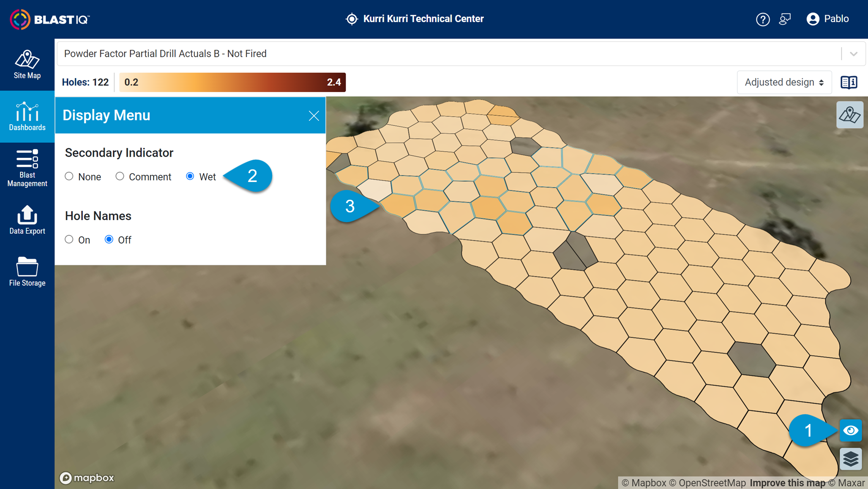Click the Holes: 122 count label
The height and width of the screenshot is (489, 868).
click(85, 82)
